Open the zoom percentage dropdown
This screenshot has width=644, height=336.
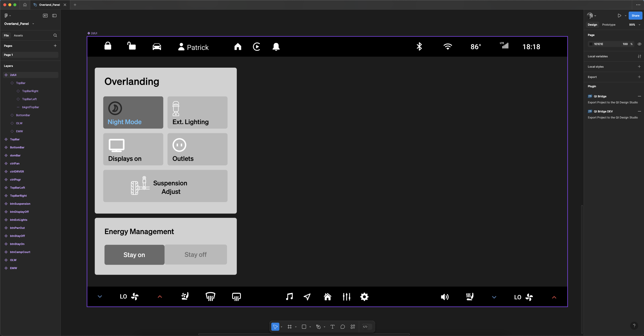pyautogui.click(x=634, y=25)
